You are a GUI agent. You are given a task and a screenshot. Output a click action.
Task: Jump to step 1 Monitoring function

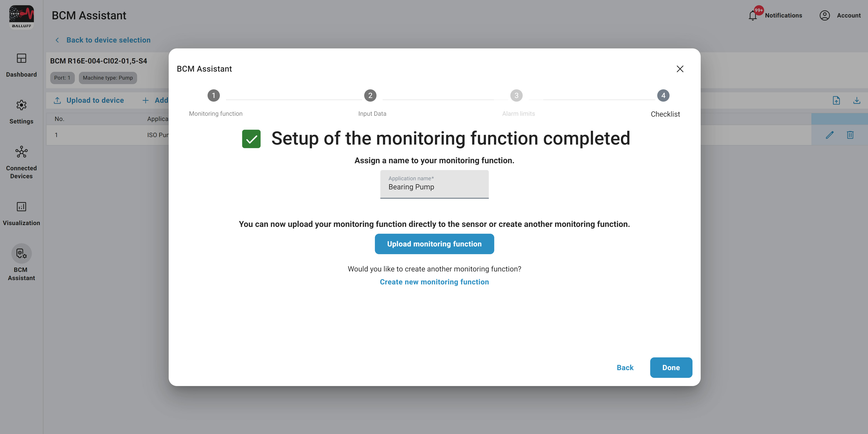pyautogui.click(x=214, y=96)
